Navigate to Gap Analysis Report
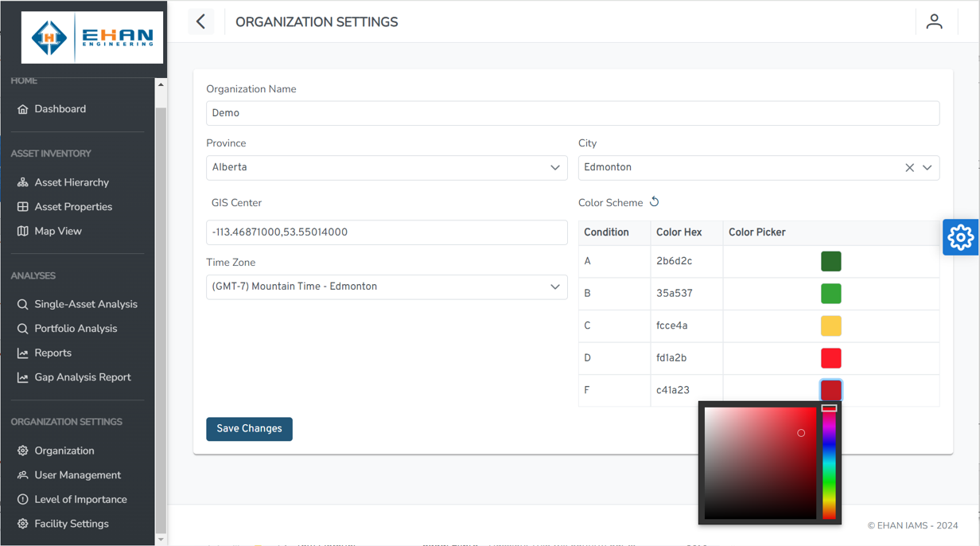Viewport: 980px width, 546px height. pos(82,377)
